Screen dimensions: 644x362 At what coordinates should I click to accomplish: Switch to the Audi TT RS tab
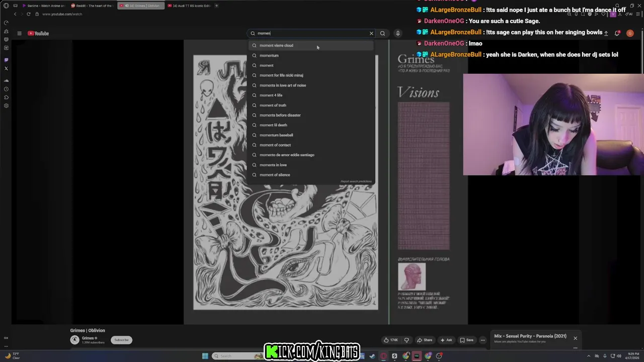pyautogui.click(x=190, y=6)
